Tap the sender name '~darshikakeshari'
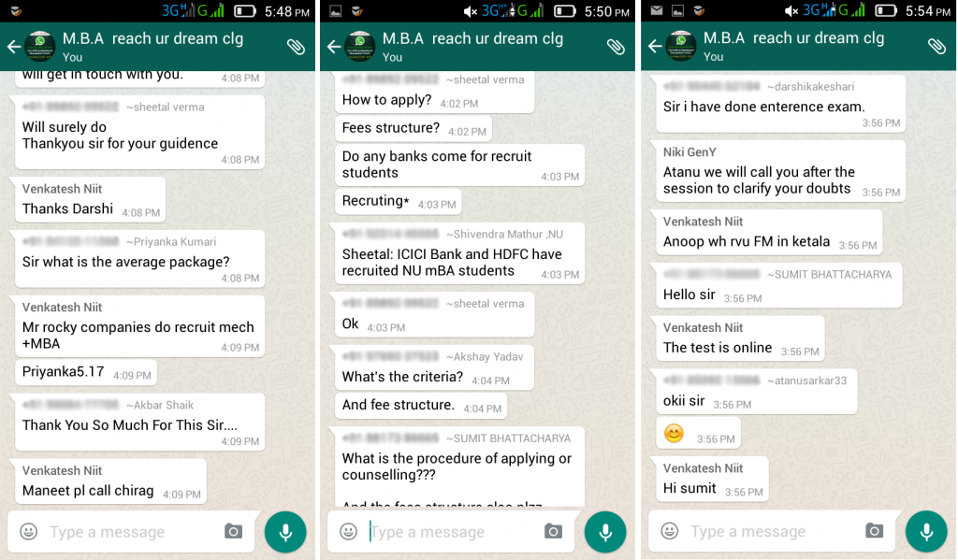This screenshot has height=560, width=958. pos(811,87)
